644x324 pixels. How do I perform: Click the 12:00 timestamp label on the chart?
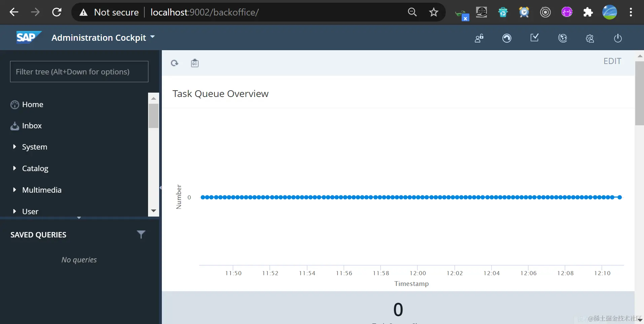coord(418,273)
